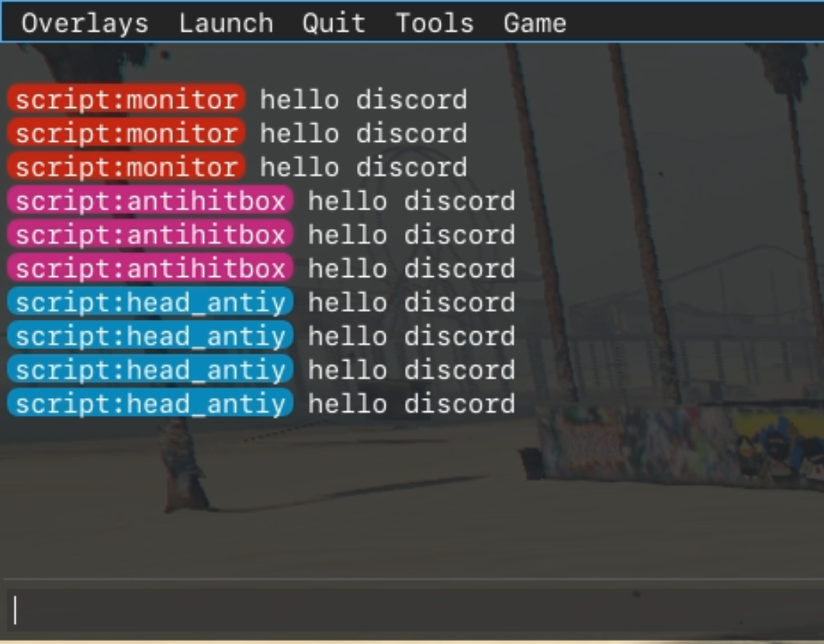Select hello discord text beside first script:head_antiy tag

point(412,302)
